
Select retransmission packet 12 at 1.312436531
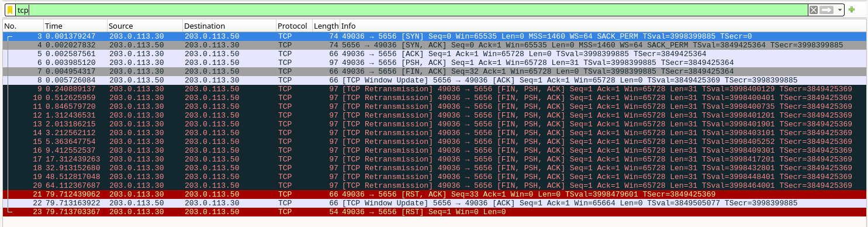pos(434,115)
